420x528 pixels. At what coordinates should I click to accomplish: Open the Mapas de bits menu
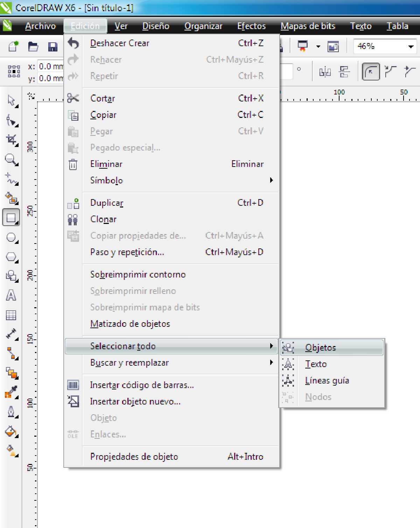point(308,26)
